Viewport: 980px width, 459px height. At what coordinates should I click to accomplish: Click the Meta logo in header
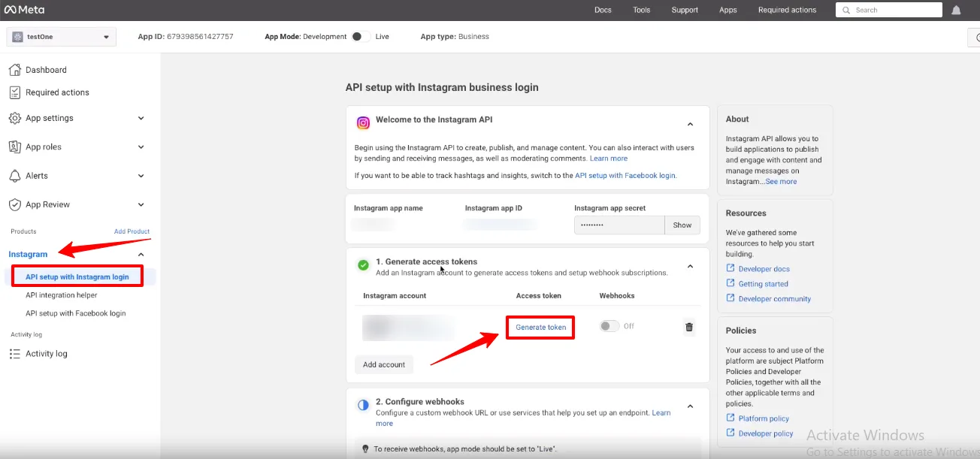pyautogui.click(x=26, y=10)
